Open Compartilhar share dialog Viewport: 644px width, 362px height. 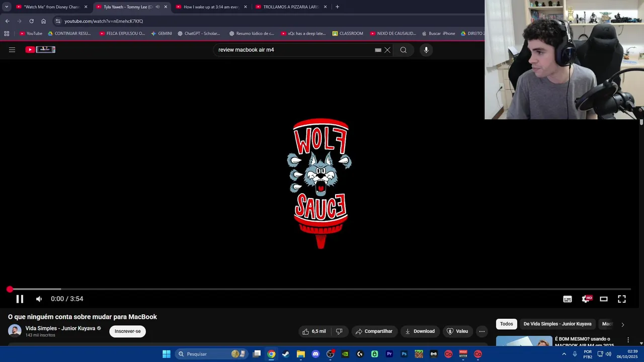click(x=374, y=331)
